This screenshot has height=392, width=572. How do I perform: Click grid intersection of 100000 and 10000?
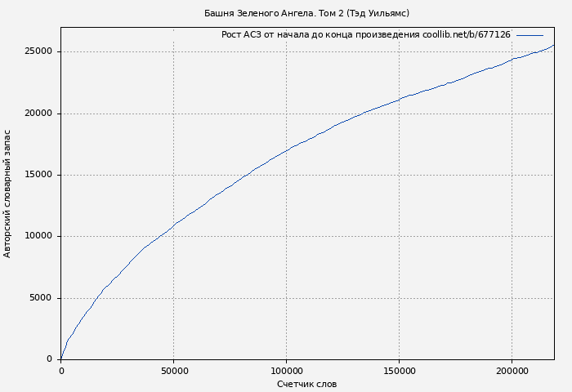[x=286, y=236]
